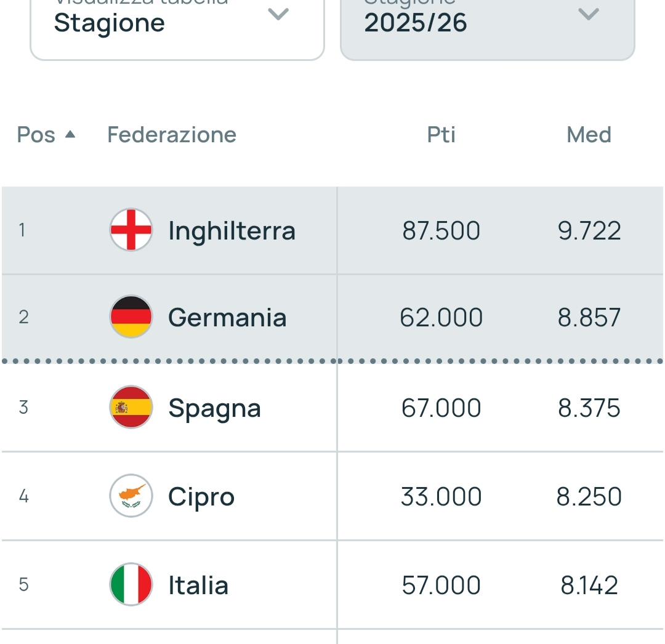
Task: Click the England flag icon
Action: [131, 230]
